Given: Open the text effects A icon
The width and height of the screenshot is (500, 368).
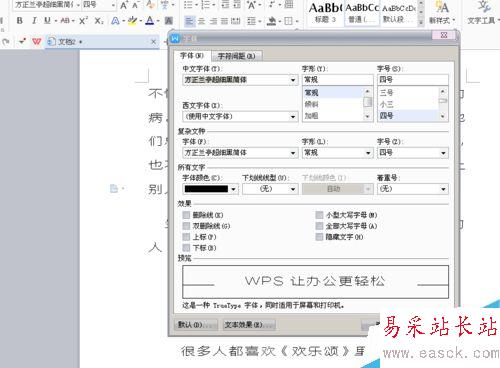Looking at the screenshot, I should click(x=115, y=21).
